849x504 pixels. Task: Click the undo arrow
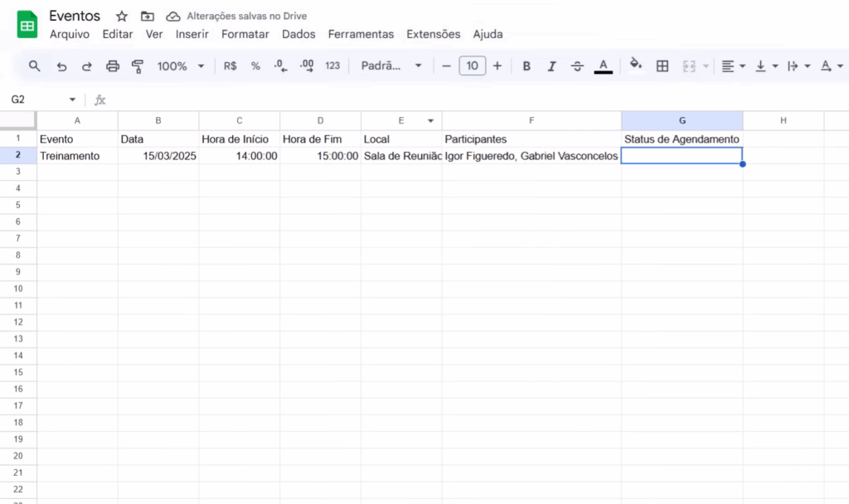point(61,66)
